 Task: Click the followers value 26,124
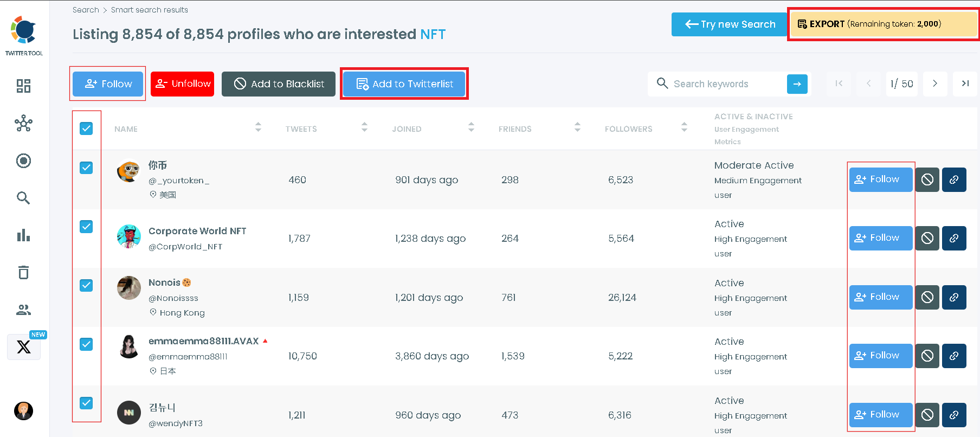(622, 298)
